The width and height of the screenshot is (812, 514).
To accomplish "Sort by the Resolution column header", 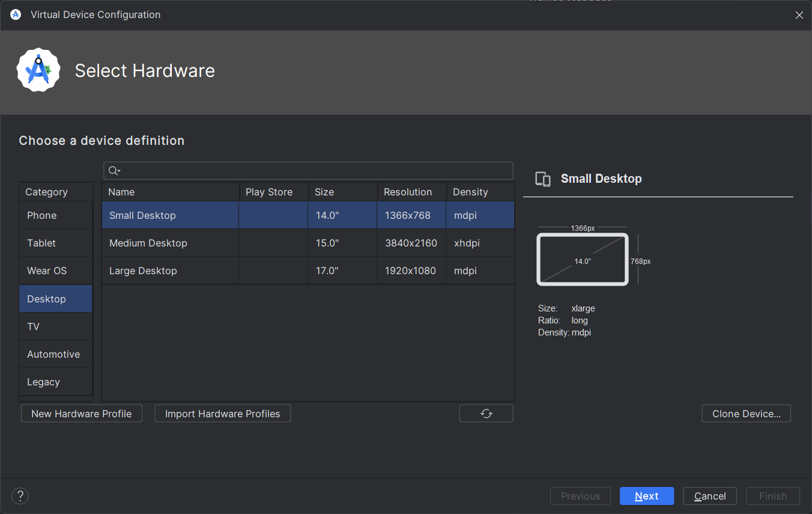I will pyautogui.click(x=412, y=192).
